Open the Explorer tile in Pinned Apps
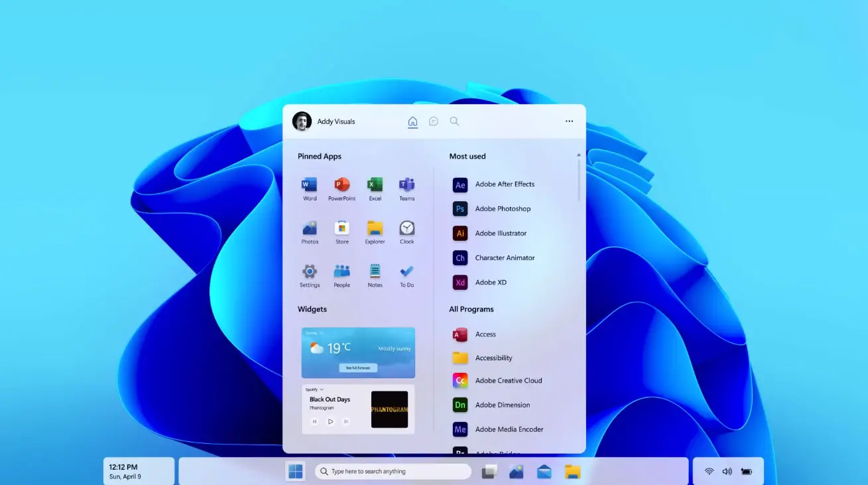This screenshot has height=485, width=868. [x=375, y=232]
